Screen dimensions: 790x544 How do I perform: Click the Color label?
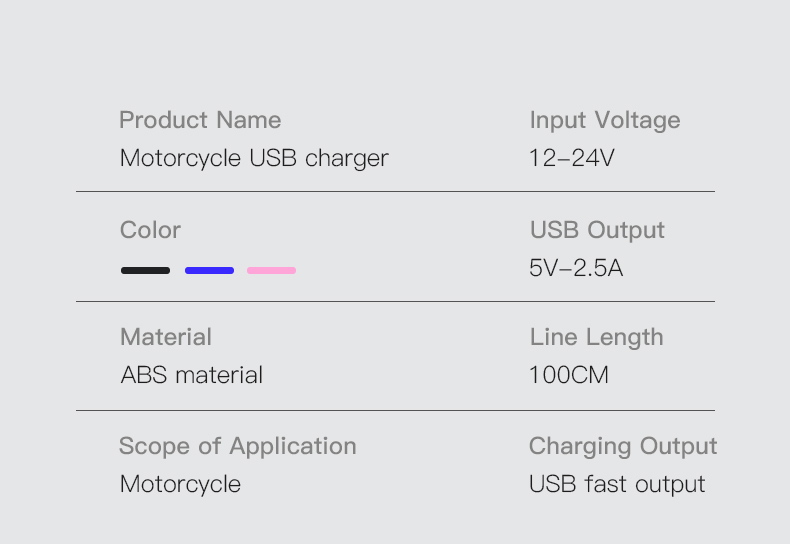pyautogui.click(x=150, y=230)
